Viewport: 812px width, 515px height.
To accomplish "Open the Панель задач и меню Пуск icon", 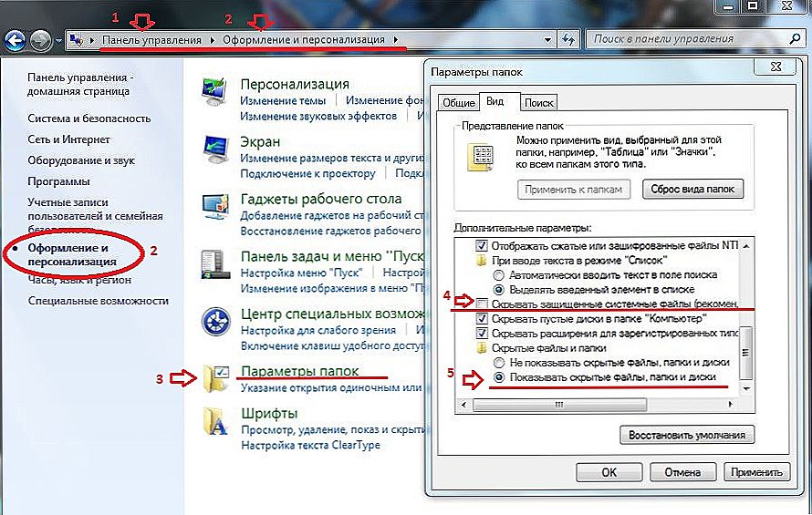I will point(215,264).
